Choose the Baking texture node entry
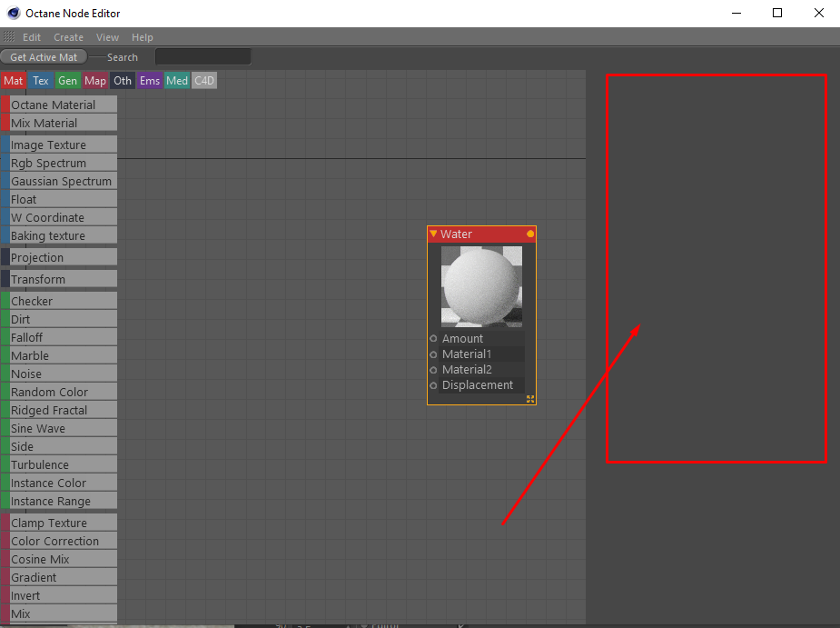This screenshot has width=840, height=628. pyautogui.click(x=59, y=235)
